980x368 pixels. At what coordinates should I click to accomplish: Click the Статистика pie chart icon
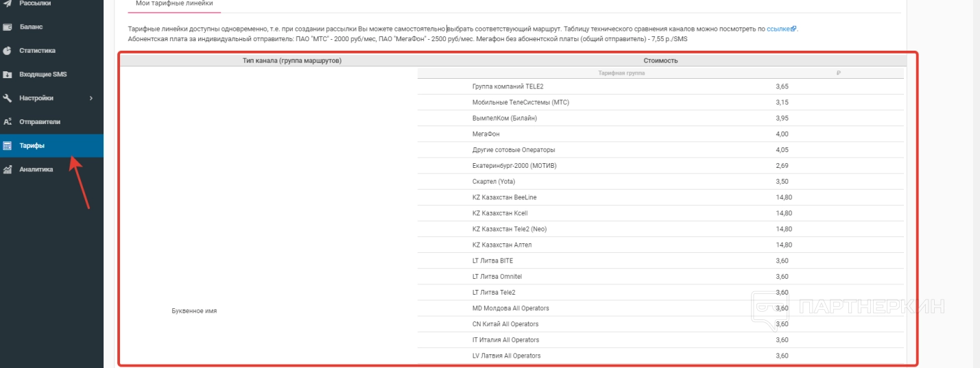click(x=8, y=51)
